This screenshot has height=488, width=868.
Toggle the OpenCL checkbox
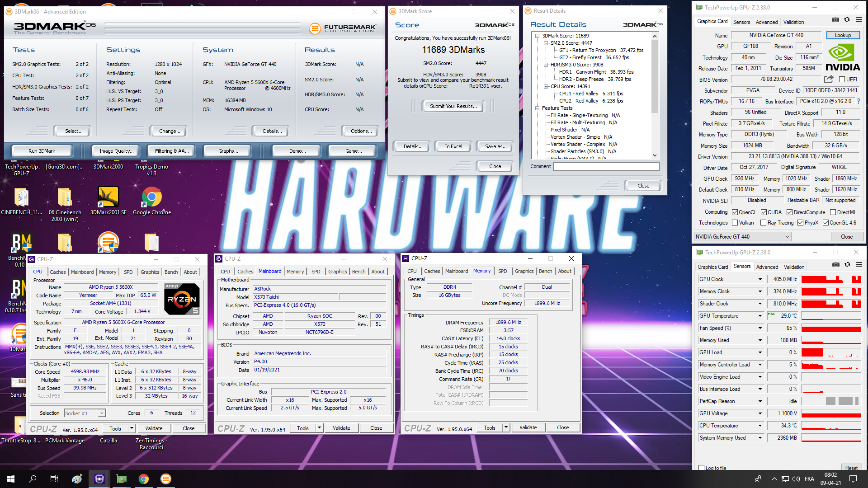coord(735,212)
